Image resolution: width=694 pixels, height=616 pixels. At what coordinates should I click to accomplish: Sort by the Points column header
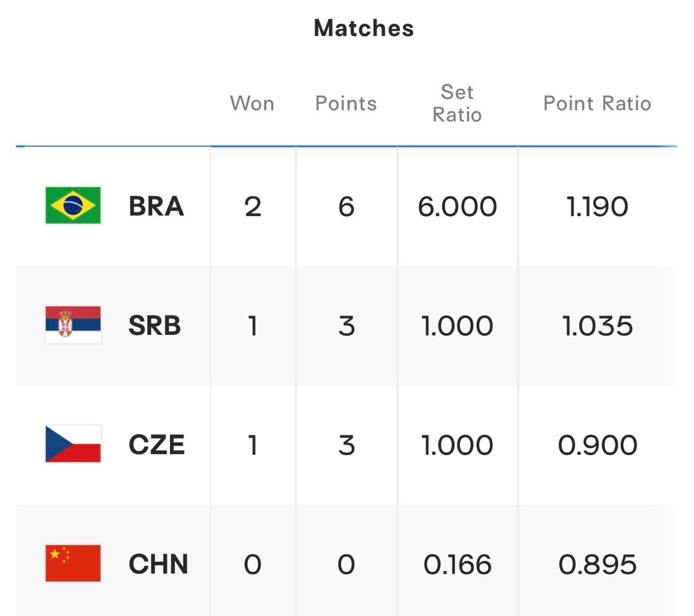tap(346, 103)
